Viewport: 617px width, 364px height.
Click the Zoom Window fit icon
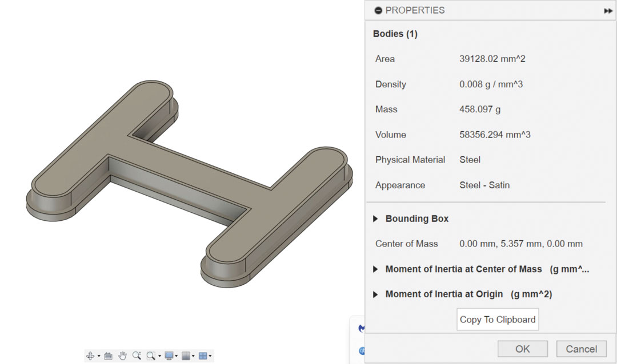151,356
